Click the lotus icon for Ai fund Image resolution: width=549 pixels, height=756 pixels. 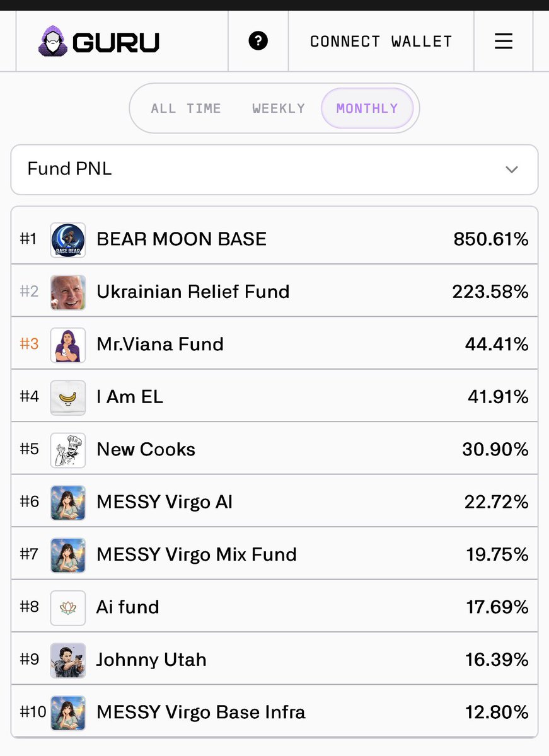tap(68, 607)
